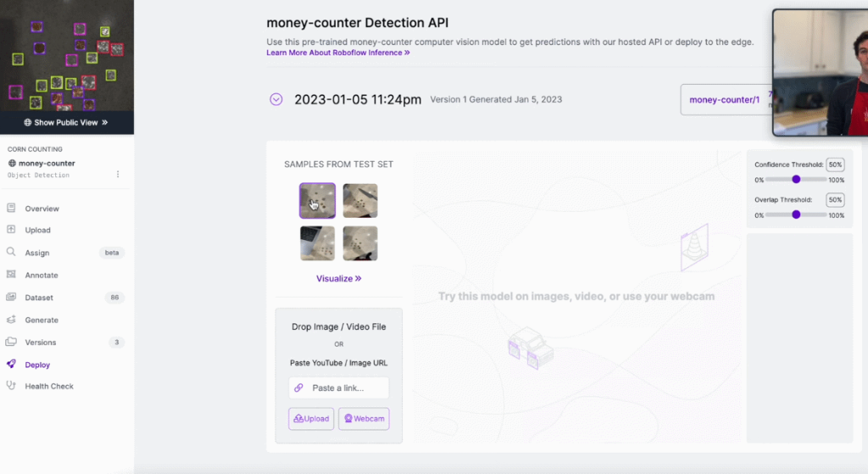Open the Versions section

click(41, 343)
